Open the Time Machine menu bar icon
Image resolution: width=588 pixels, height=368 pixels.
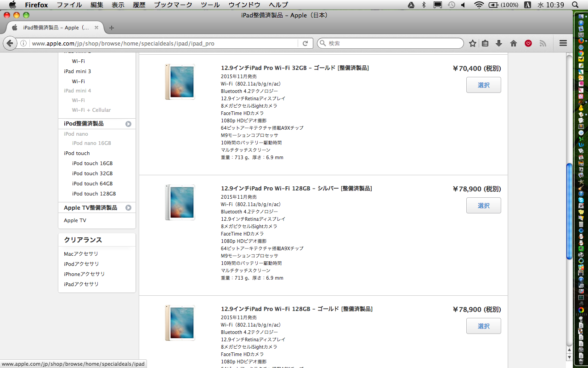click(x=451, y=5)
